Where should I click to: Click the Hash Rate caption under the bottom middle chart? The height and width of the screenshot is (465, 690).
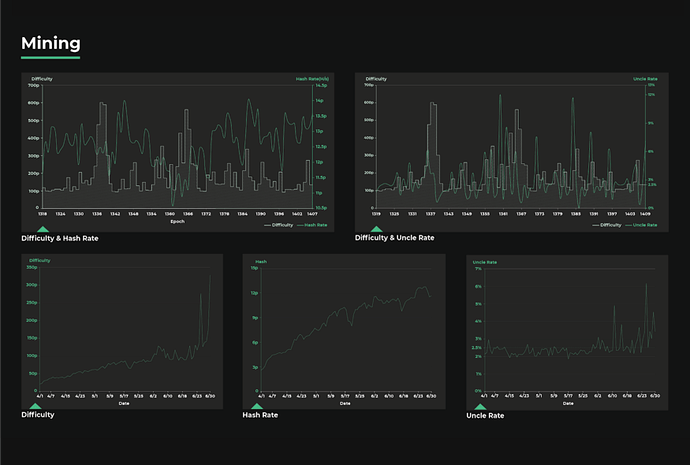(261, 415)
